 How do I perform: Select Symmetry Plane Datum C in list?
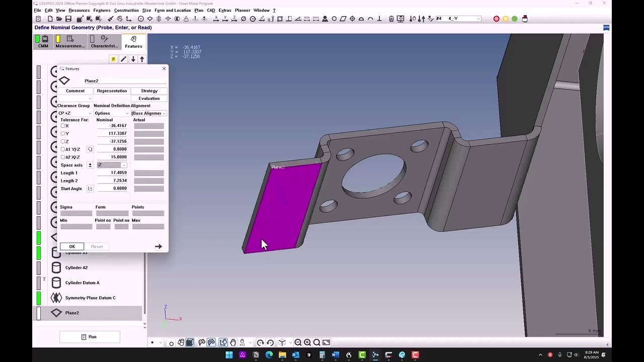coord(90,298)
